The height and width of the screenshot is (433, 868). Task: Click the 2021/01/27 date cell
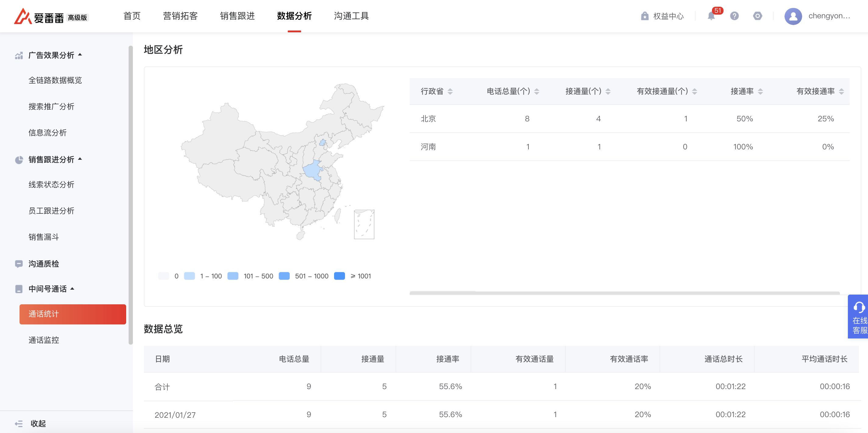175,415
